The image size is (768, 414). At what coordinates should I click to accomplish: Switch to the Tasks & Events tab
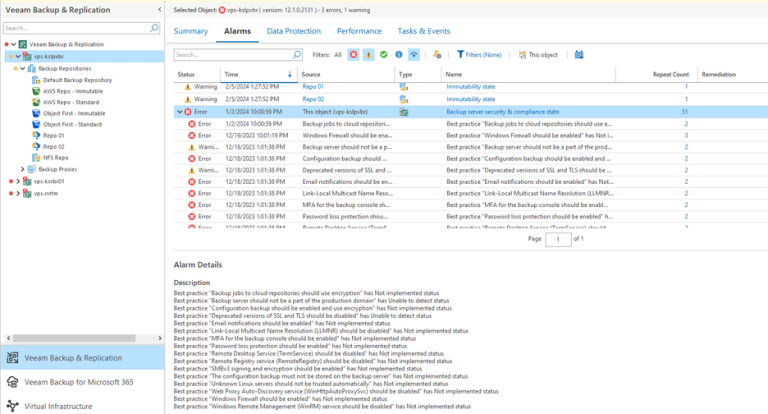pos(426,32)
